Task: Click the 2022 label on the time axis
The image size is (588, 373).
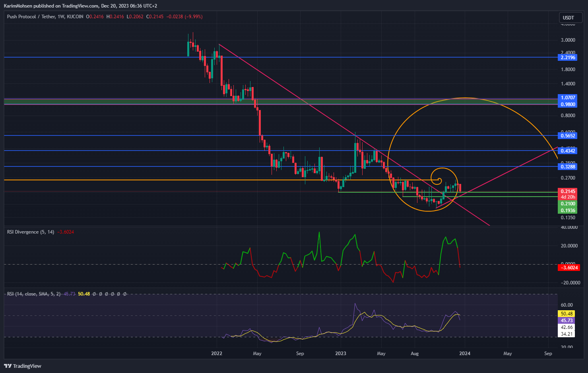Action: coord(217,354)
